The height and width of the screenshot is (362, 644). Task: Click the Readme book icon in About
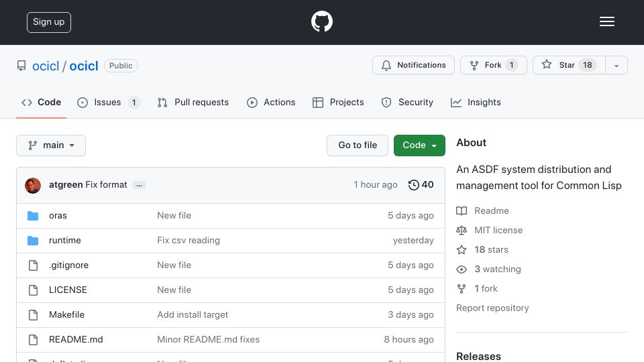click(x=462, y=211)
